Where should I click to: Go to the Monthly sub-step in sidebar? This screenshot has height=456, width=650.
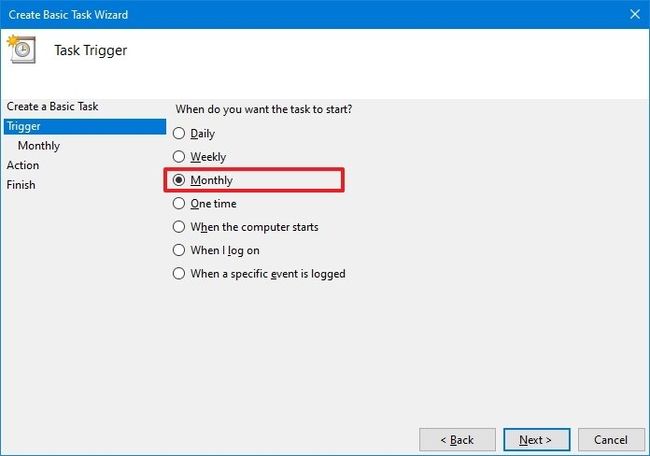tap(39, 146)
